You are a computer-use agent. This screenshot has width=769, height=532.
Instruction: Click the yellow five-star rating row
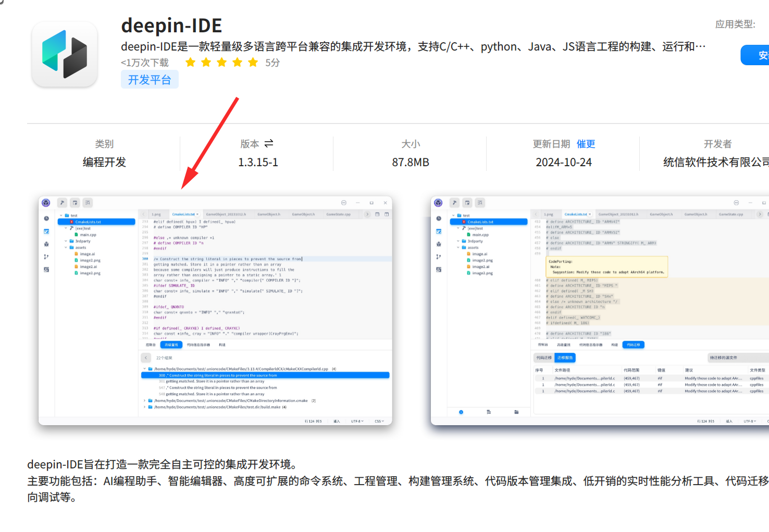[222, 63]
